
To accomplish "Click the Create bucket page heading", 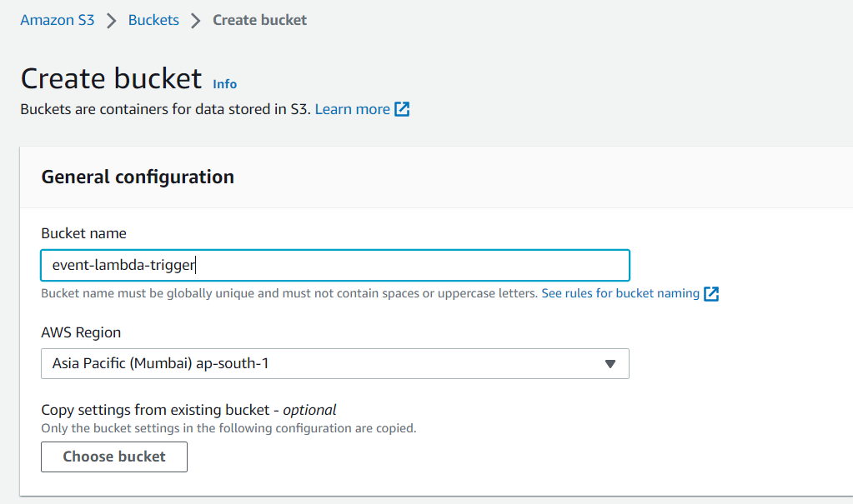I will pyautogui.click(x=111, y=78).
